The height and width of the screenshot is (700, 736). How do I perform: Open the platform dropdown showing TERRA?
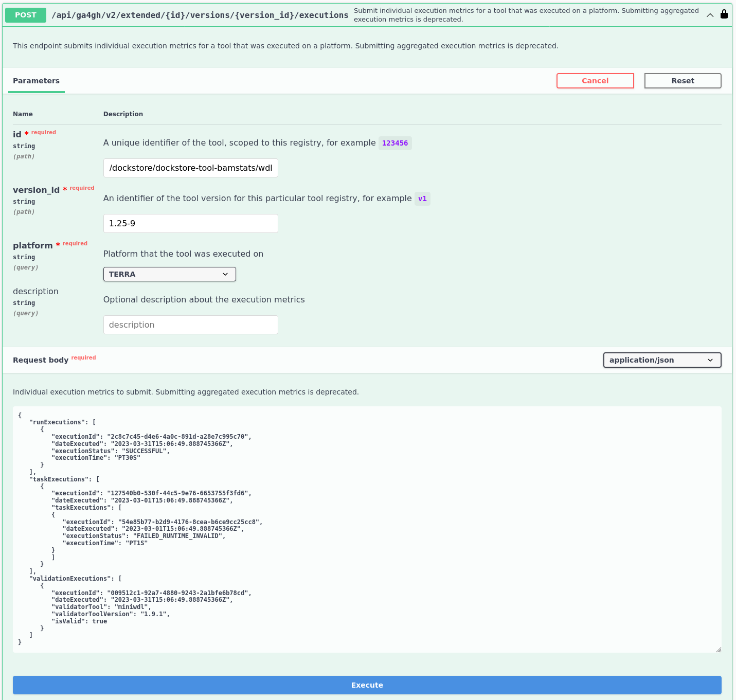click(x=169, y=274)
